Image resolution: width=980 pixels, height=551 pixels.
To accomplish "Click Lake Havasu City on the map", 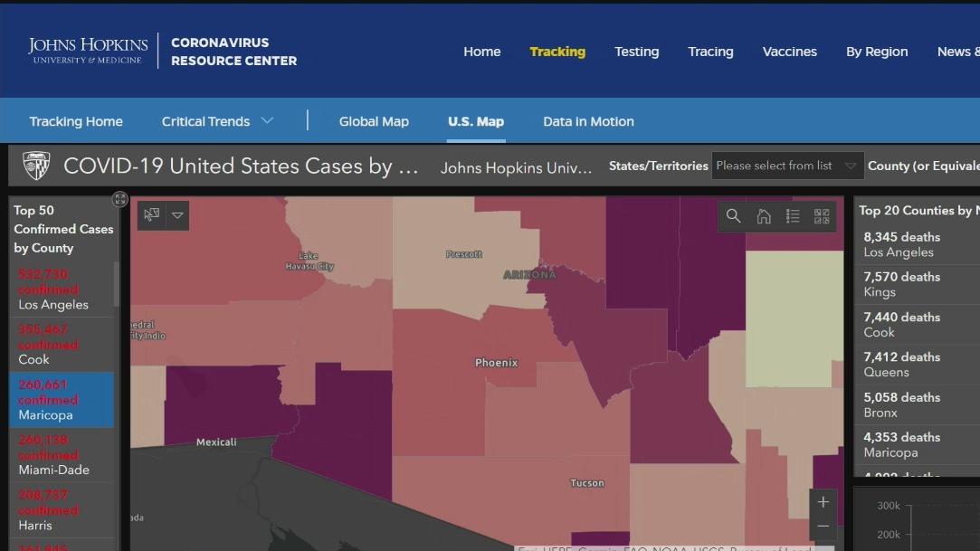I will pyautogui.click(x=309, y=261).
